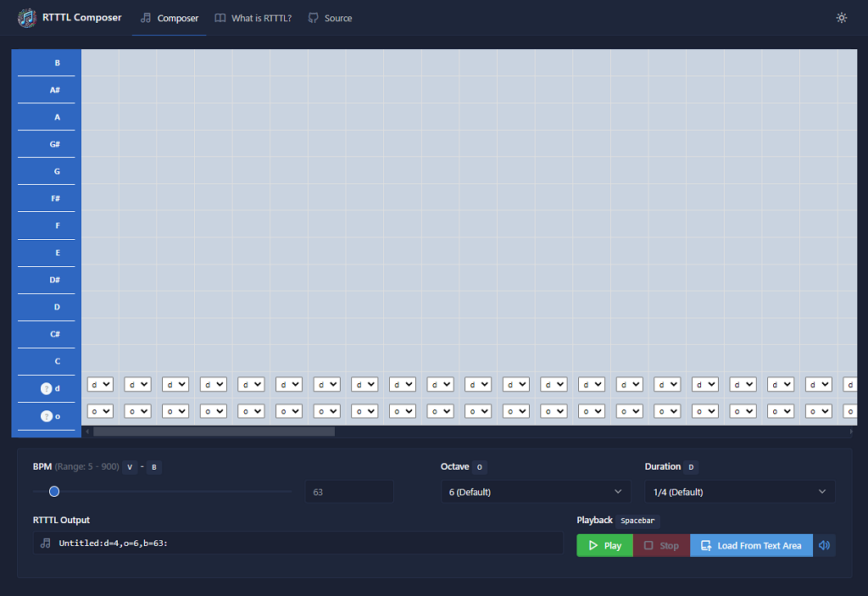Click the RTTTL Output text field
This screenshot has height=596, width=868.
pos(305,543)
